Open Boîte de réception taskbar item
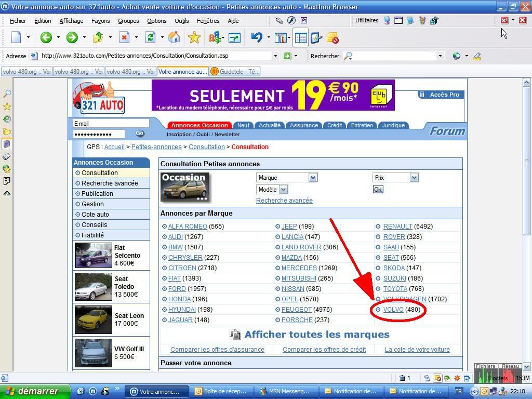Screen dimensions: 532x399 pyautogui.click(x=221, y=391)
